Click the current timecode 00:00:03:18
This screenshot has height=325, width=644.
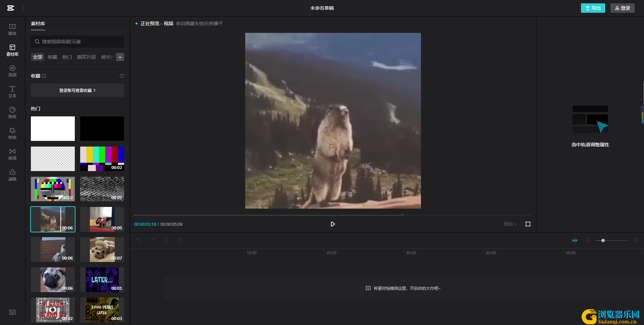coord(145,224)
